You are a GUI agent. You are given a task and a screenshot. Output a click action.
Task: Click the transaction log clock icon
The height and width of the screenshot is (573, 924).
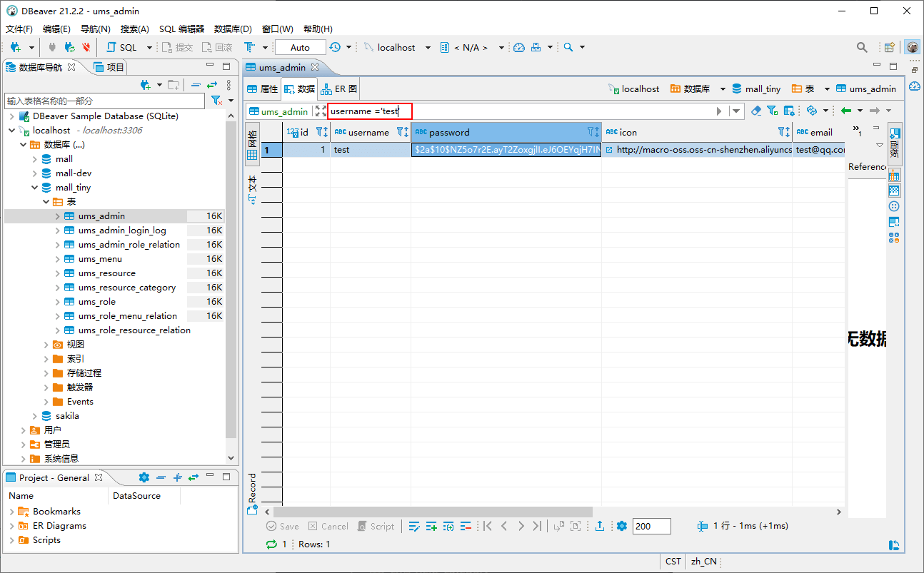click(x=335, y=47)
